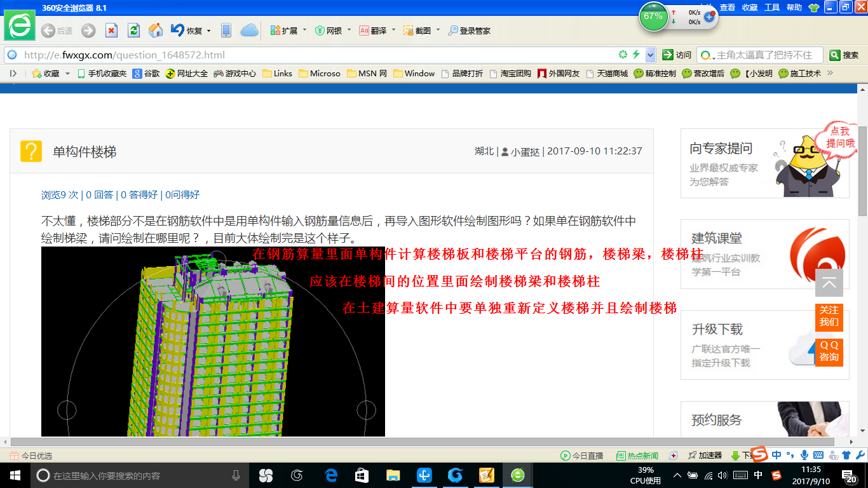Click the Windows Start button
Image resolution: width=868 pixels, height=488 pixels.
pyautogui.click(x=15, y=475)
